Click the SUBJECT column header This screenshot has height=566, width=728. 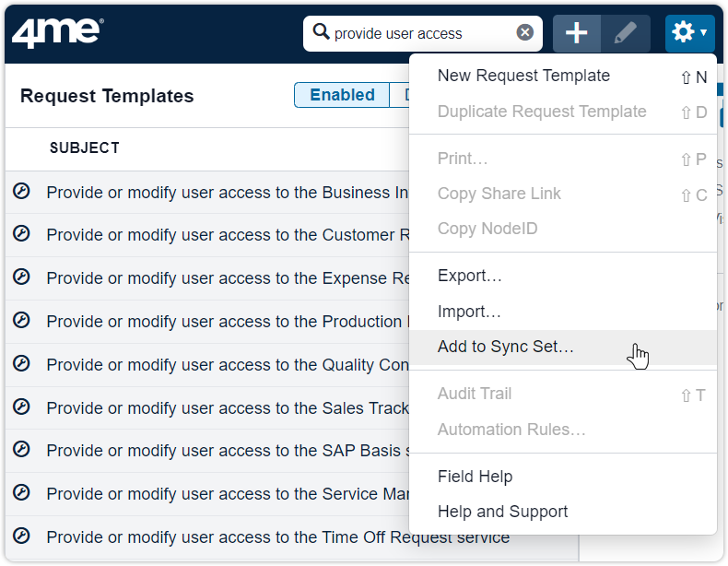[x=85, y=148]
